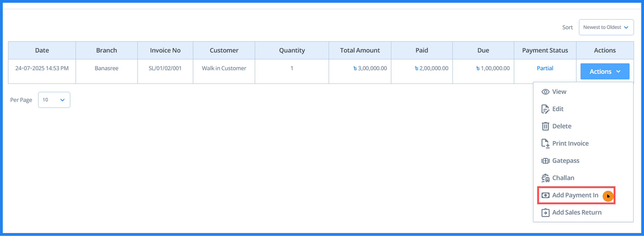Click the pencil icon next to Edit

click(x=546, y=109)
